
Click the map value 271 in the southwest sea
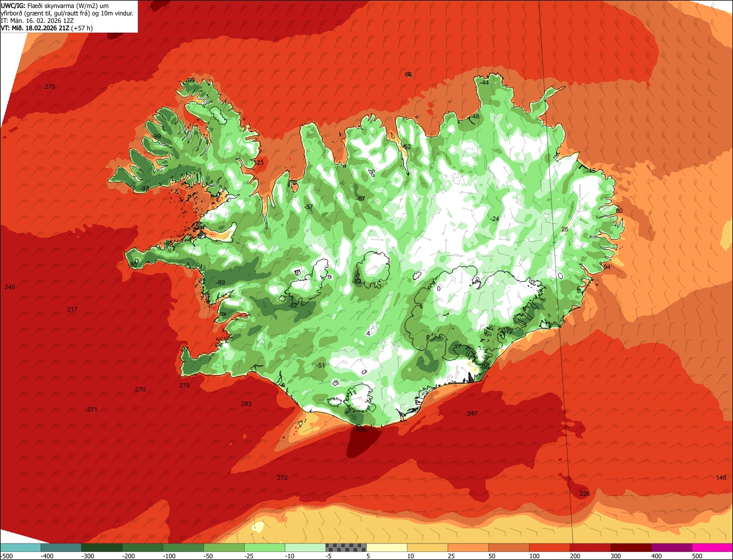coord(92,409)
